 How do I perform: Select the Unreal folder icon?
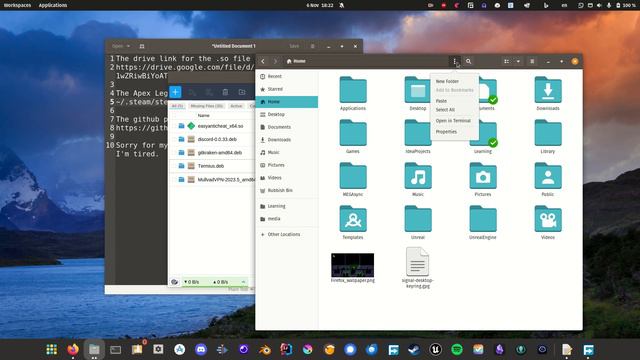[418, 219]
